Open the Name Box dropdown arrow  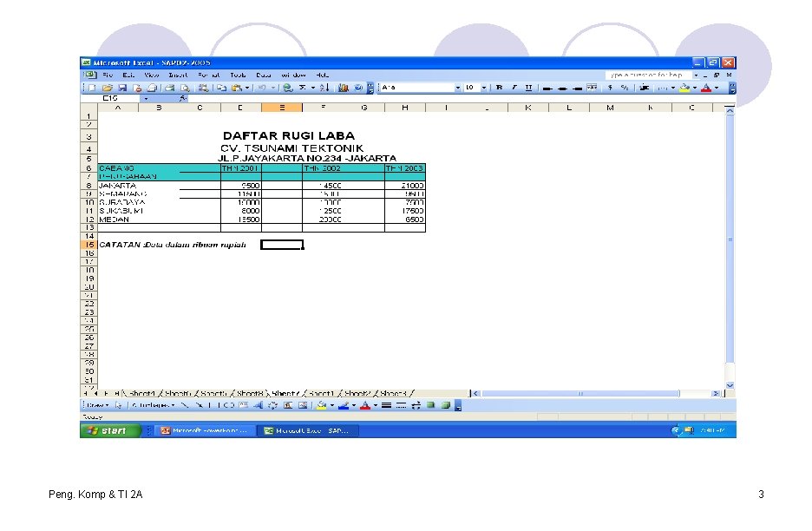[146, 98]
